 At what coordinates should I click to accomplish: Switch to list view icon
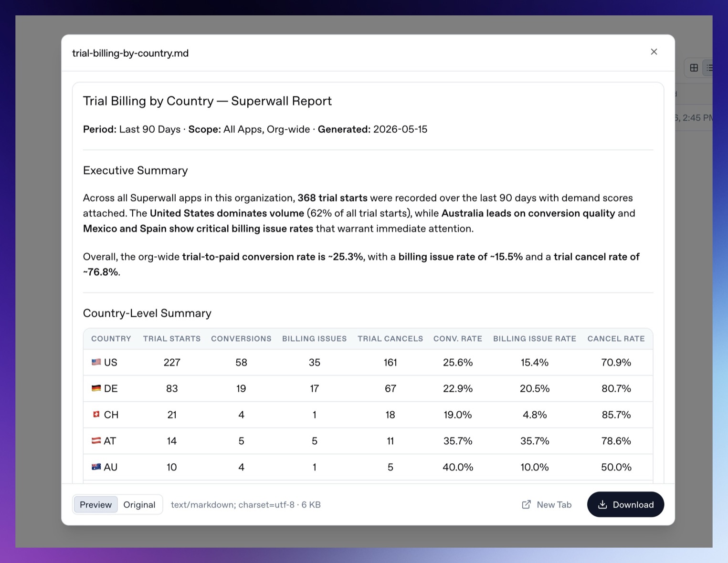point(709,68)
